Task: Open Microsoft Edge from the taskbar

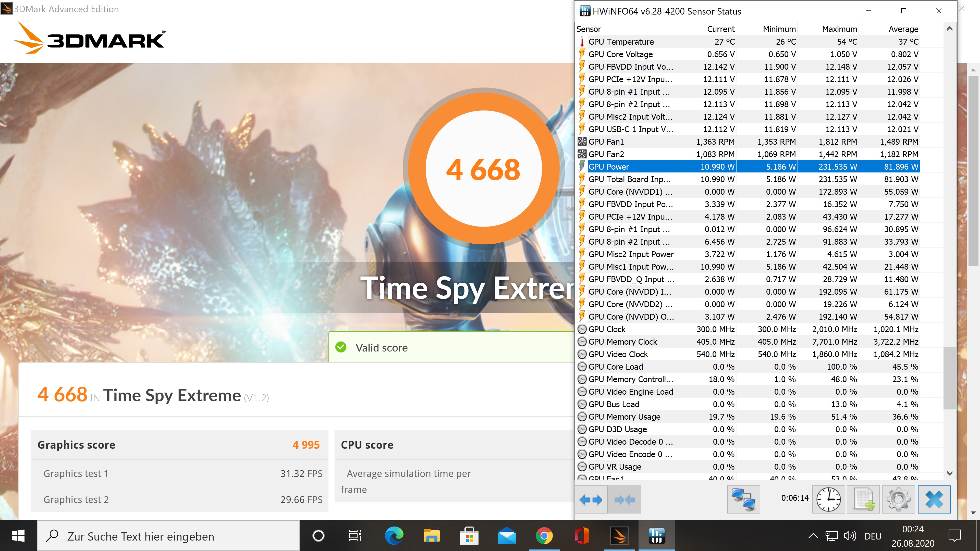Action: (394, 536)
